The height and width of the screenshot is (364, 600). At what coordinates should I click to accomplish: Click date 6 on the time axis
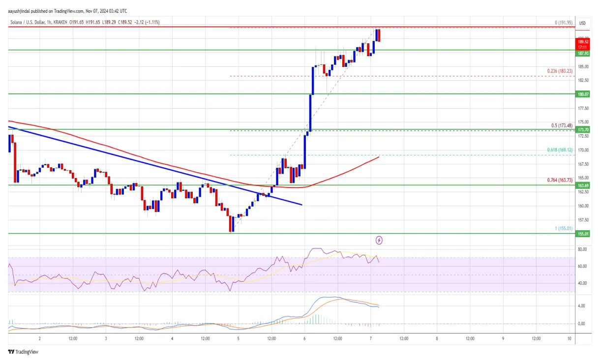point(305,338)
